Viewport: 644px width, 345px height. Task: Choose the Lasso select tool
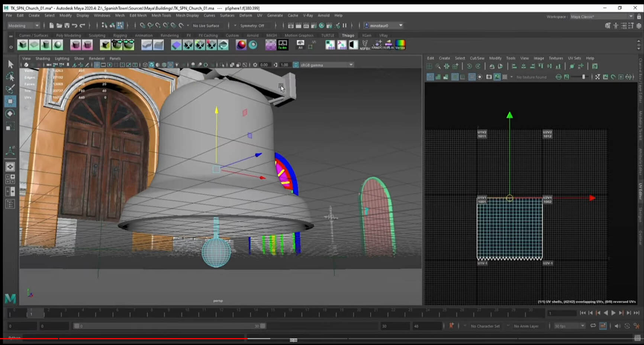pyautogui.click(x=10, y=77)
